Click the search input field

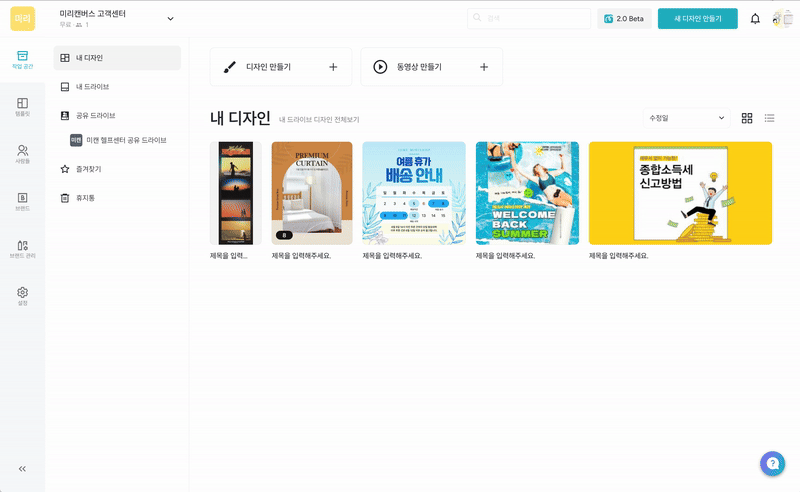pos(530,19)
